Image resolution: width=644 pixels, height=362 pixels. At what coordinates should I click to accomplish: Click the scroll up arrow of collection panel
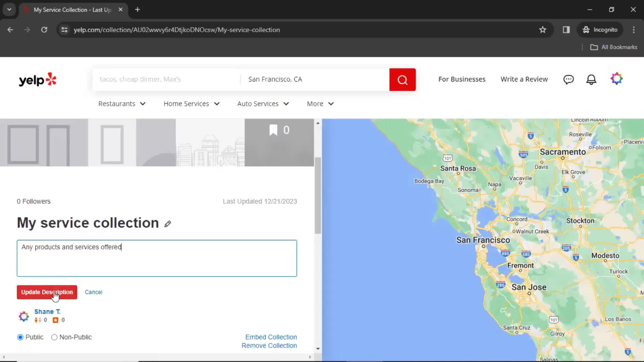coord(318,123)
